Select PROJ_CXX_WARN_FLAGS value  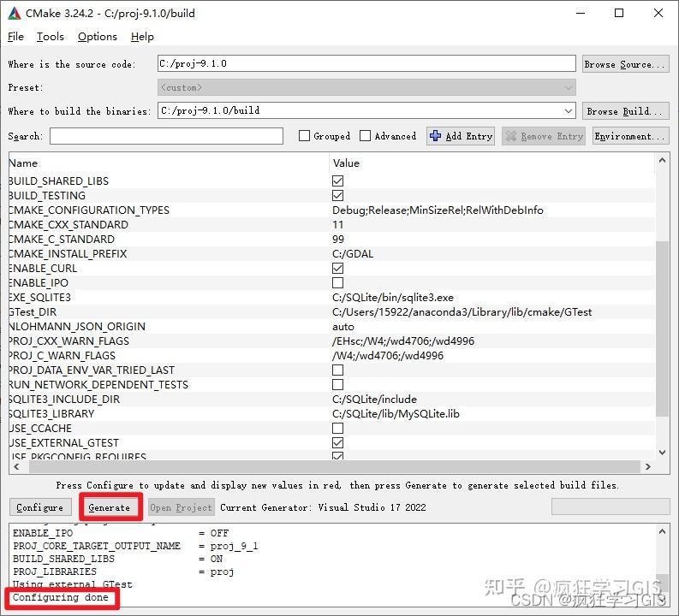pyautogui.click(x=403, y=341)
